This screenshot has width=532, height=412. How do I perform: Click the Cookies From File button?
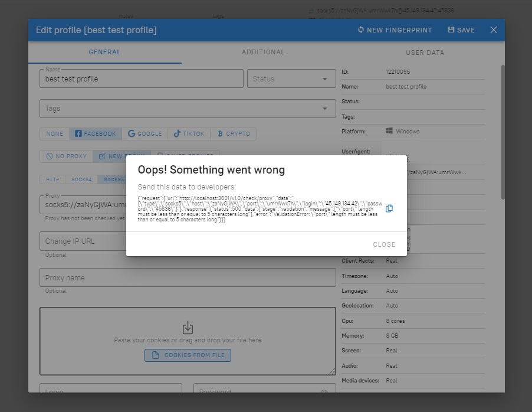188,355
